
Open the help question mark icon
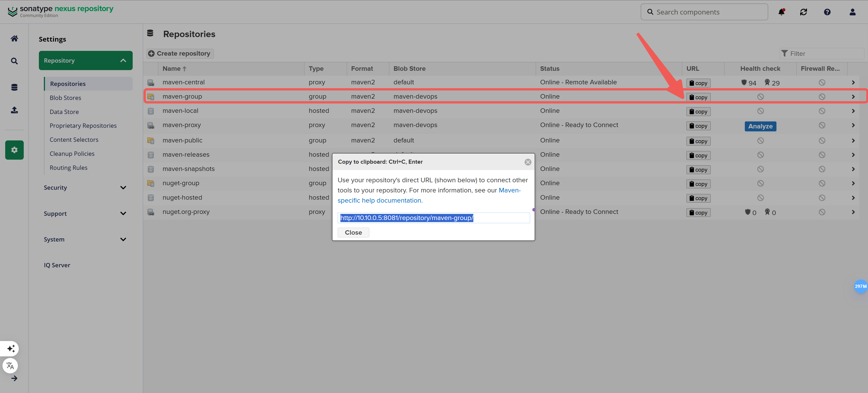click(827, 12)
